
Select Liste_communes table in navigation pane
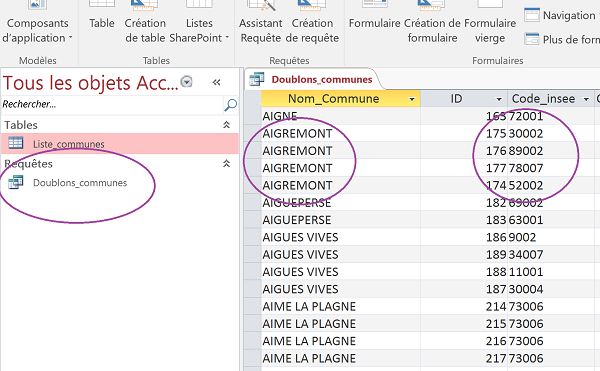120,144
